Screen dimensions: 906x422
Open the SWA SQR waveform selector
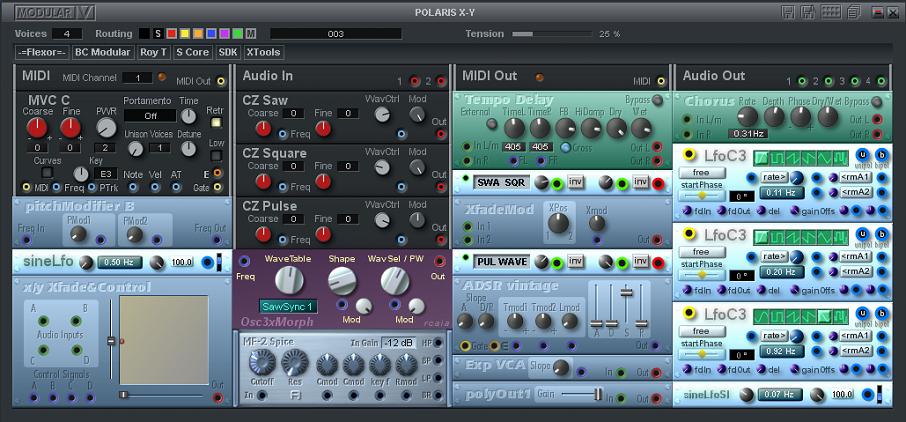click(x=501, y=183)
